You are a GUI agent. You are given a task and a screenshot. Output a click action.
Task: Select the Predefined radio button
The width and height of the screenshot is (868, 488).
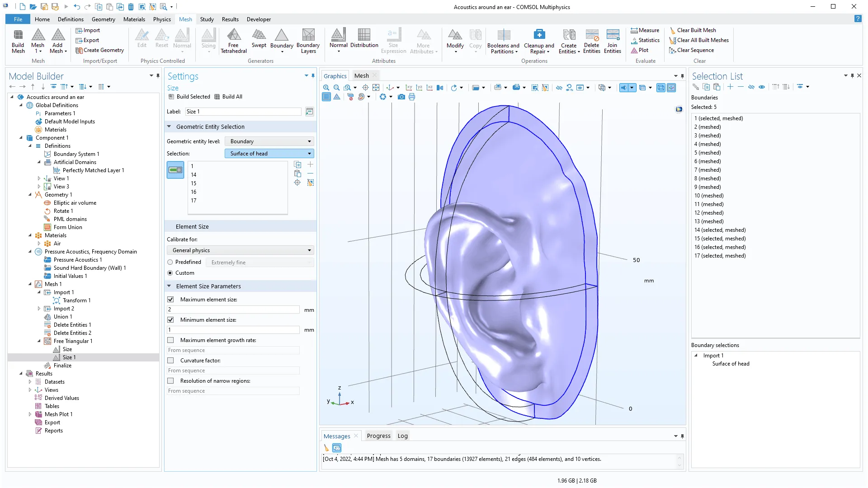[170, 262]
